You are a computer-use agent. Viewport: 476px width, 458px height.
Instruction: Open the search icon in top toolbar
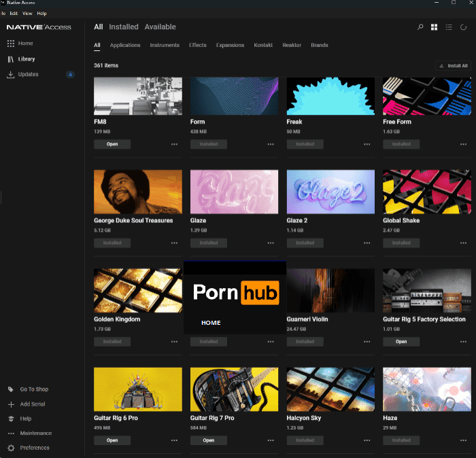(420, 27)
